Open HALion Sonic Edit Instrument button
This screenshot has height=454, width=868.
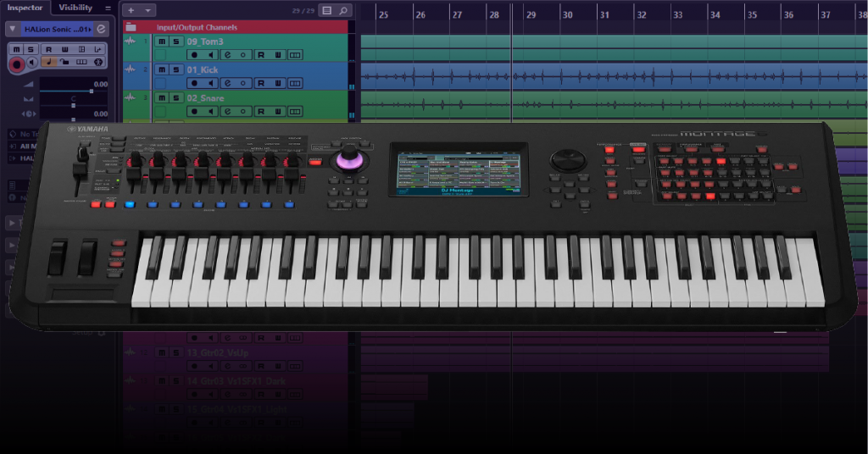101,29
